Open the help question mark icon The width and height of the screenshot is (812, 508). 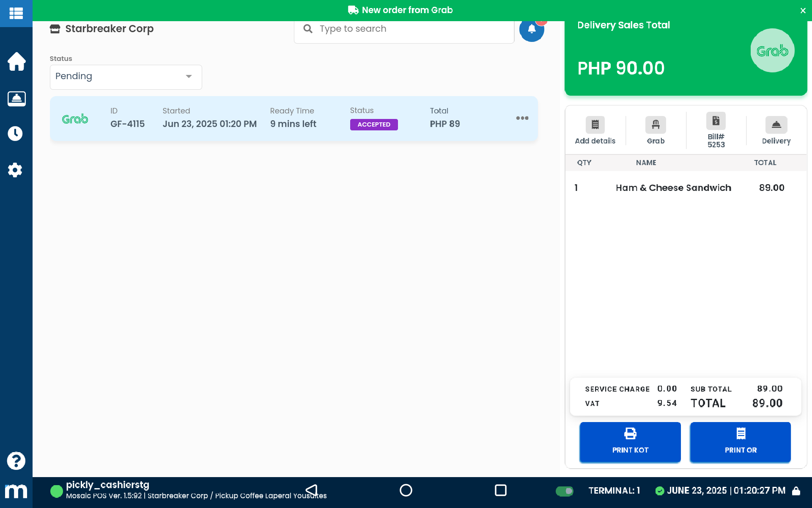(16, 461)
